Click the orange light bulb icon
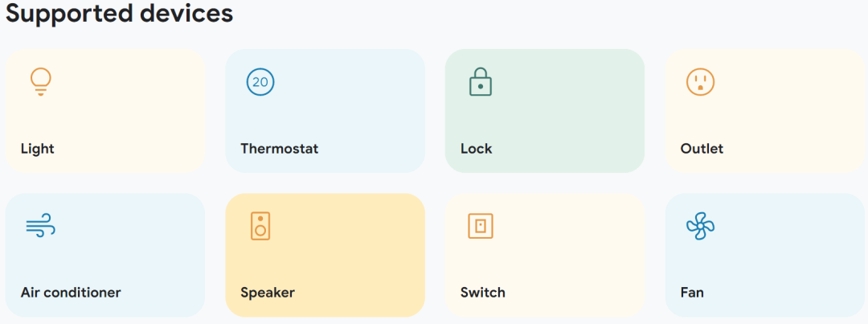This screenshot has width=868, height=324. point(40,82)
